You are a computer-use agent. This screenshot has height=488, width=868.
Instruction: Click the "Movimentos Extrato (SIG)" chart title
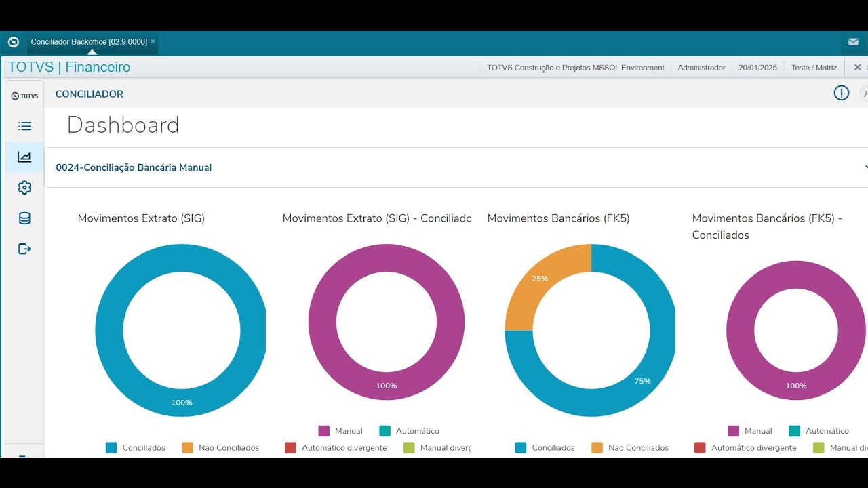141,218
